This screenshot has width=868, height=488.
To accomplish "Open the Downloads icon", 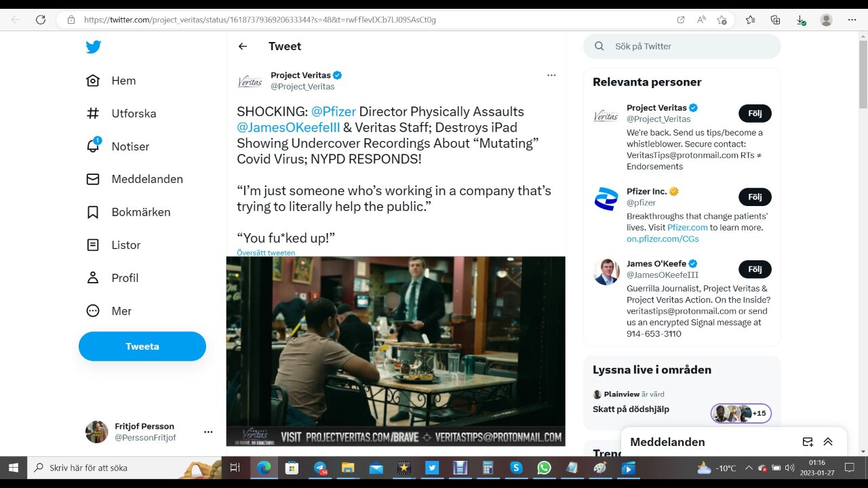I will click(x=801, y=20).
